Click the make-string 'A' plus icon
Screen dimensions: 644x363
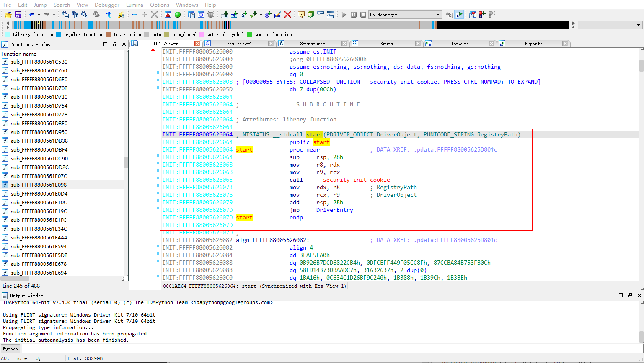click(244, 15)
